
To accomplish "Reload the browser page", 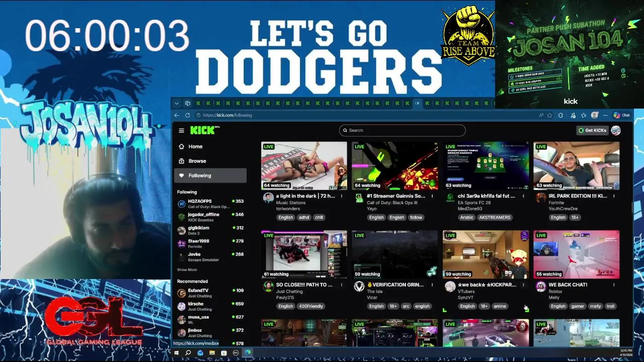I will (188, 115).
